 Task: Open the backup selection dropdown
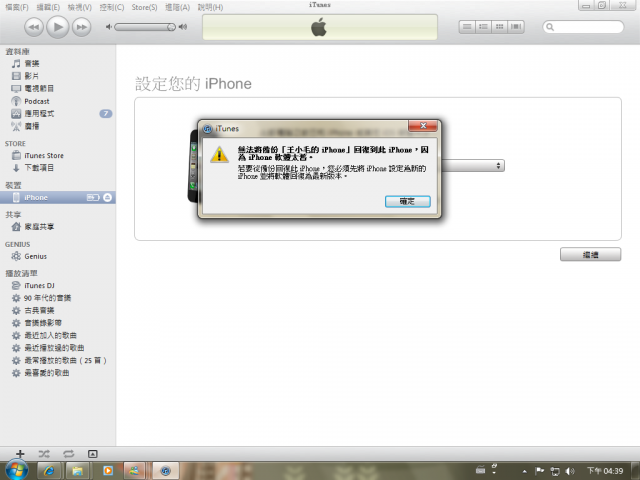(x=473, y=166)
